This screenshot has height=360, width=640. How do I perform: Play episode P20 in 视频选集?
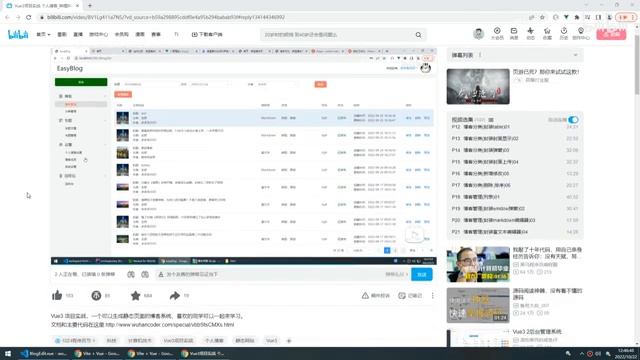[x=515, y=220]
